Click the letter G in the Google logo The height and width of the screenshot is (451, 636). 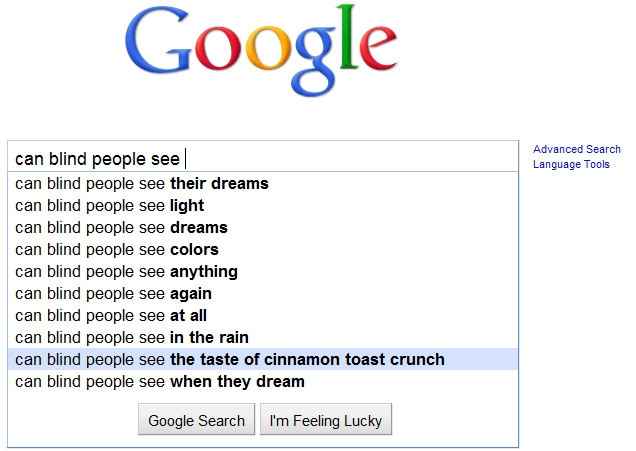pos(158,40)
